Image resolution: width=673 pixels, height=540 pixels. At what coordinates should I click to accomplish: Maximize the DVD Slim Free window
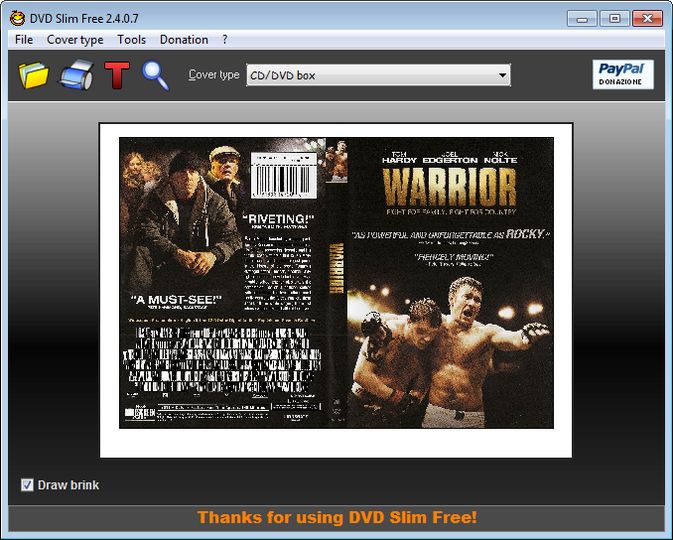[614, 18]
